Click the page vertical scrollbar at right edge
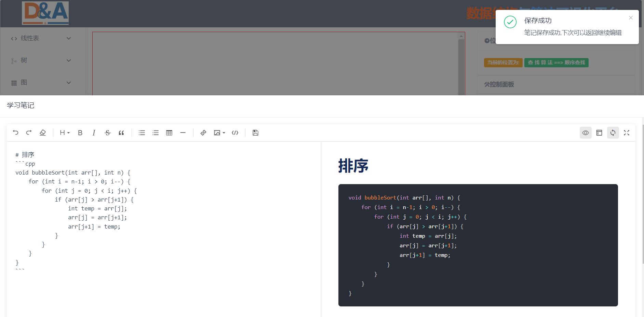Viewport: 644px width, 317px height. pyautogui.click(x=643, y=194)
